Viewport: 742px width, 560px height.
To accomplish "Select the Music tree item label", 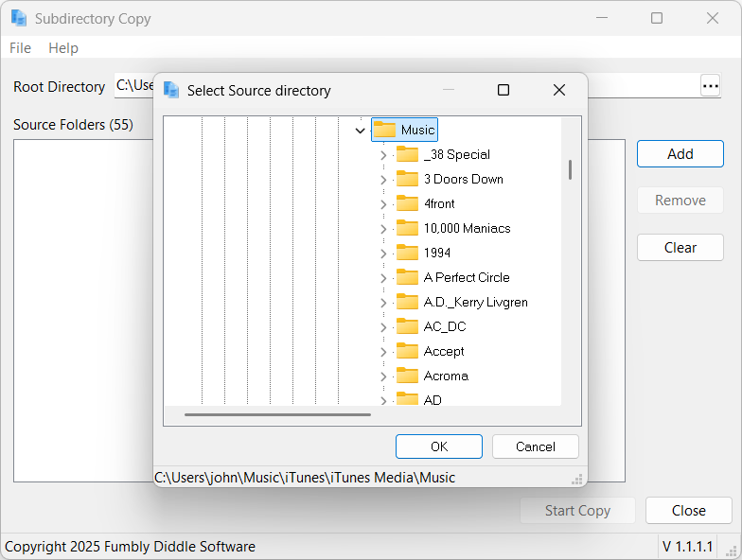I will pyautogui.click(x=417, y=130).
